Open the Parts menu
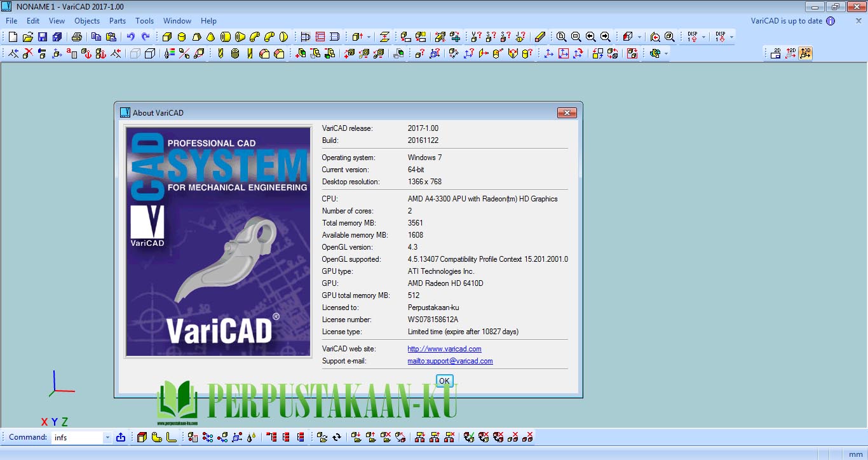 point(117,20)
